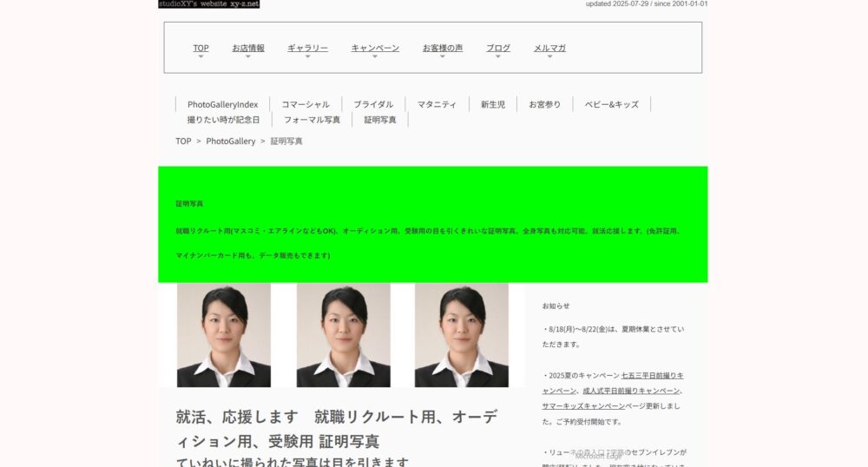Expand the ブログ menu
The width and height of the screenshot is (868, 467).
[498, 49]
